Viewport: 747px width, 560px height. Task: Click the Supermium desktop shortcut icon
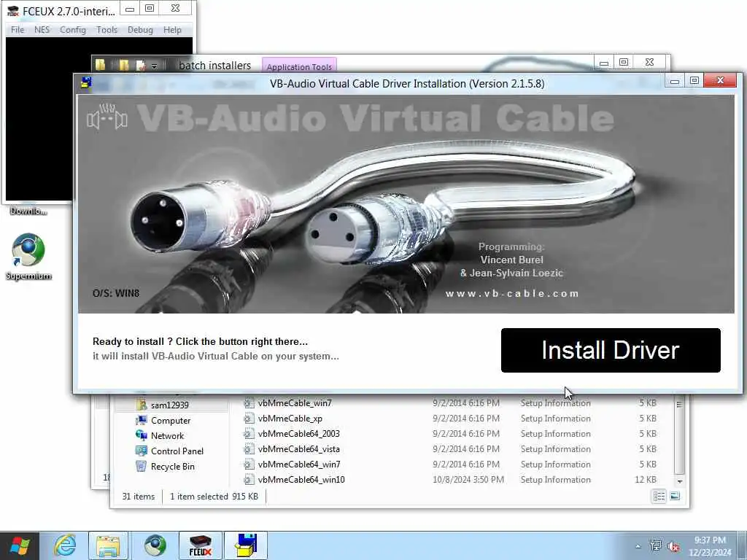point(28,250)
